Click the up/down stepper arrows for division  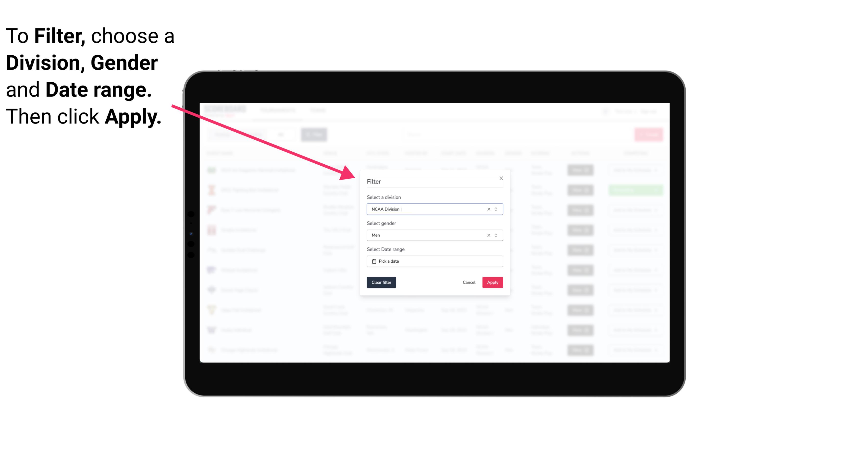[495, 209]
